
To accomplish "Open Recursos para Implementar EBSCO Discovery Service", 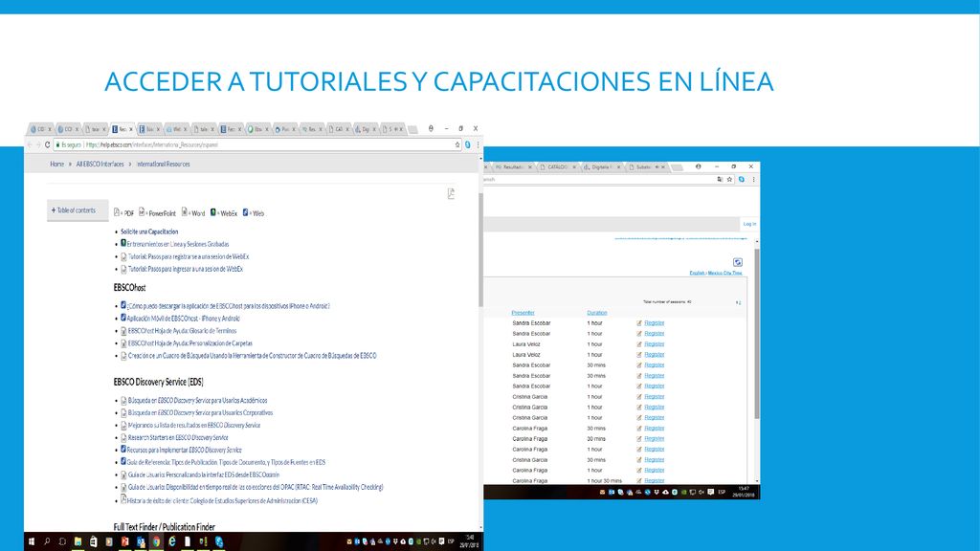I will tap(184, 450).
